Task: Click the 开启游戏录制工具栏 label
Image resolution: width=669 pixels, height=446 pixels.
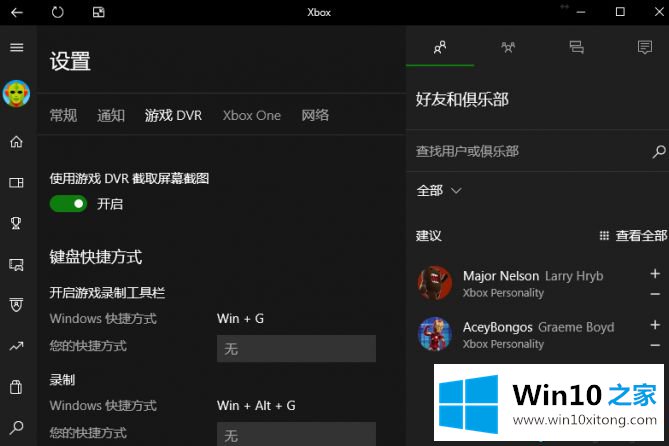Action: click(x=107, y=293)
